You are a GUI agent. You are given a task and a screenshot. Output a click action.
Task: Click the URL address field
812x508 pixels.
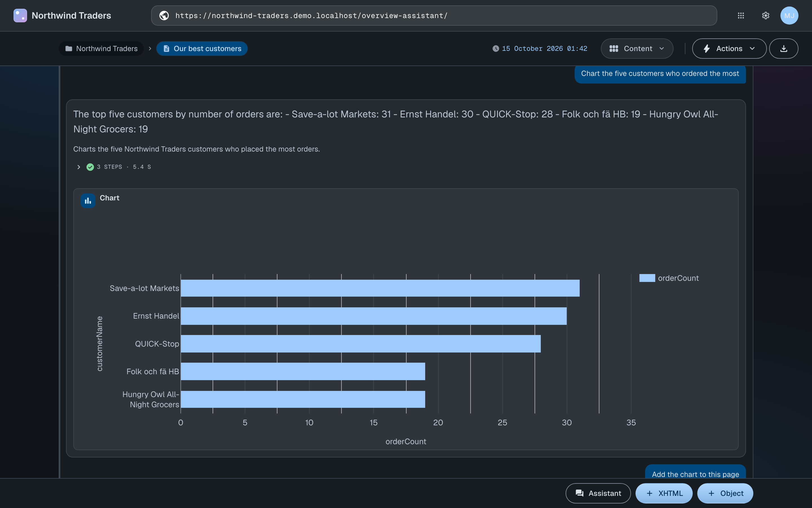click(434, 16)
